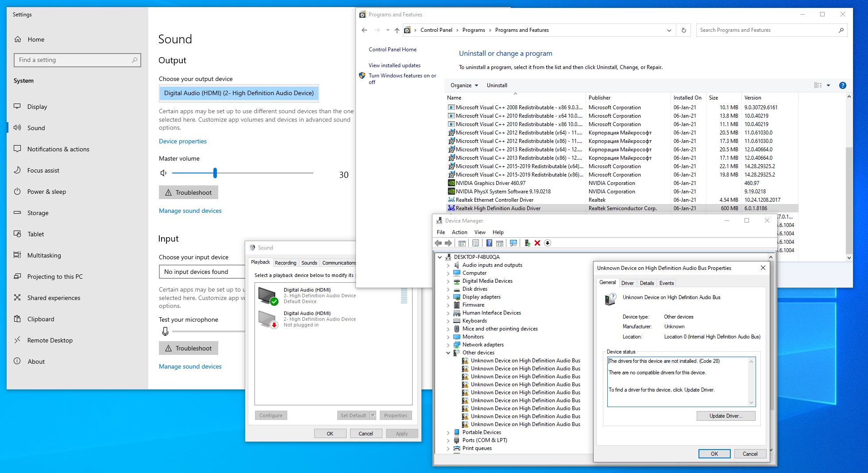Click the Update device driver toolbar icon
This screenshot has height=473, width=868.
[527, 243]
